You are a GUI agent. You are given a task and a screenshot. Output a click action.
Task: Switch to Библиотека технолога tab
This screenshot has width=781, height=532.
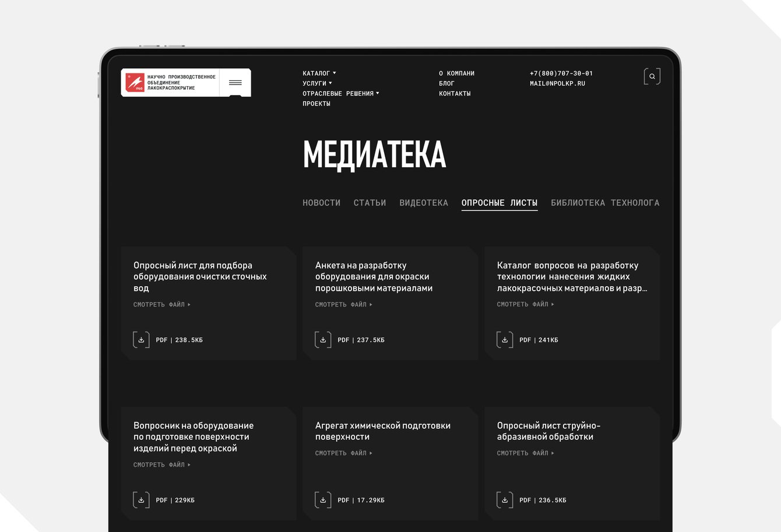coord(605,203)
